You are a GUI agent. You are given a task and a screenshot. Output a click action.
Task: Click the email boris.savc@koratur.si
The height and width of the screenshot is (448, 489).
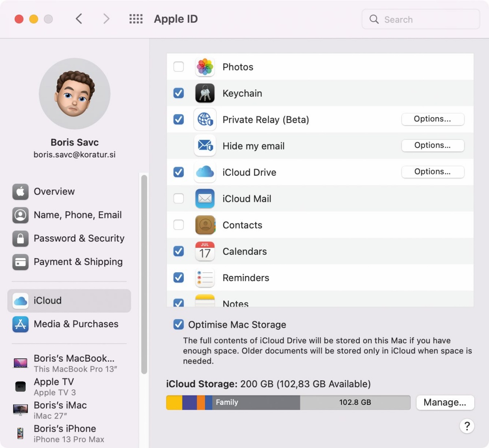75,155
